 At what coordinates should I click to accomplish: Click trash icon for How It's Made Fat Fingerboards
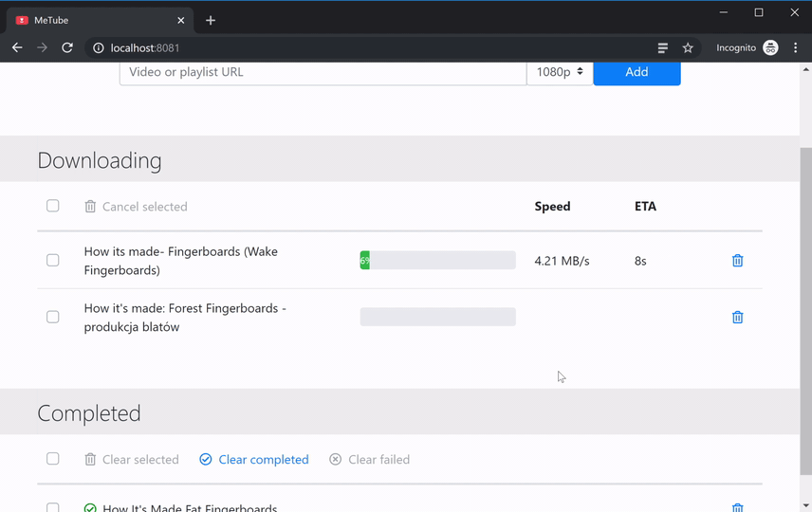click(x=737, y=507)
